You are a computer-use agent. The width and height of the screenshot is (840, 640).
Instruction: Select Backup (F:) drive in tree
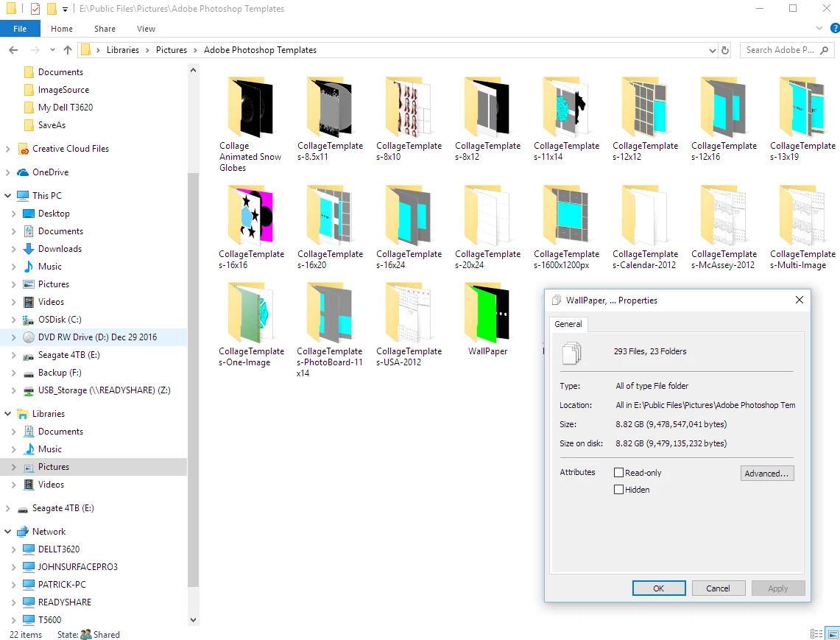point(60,373)
